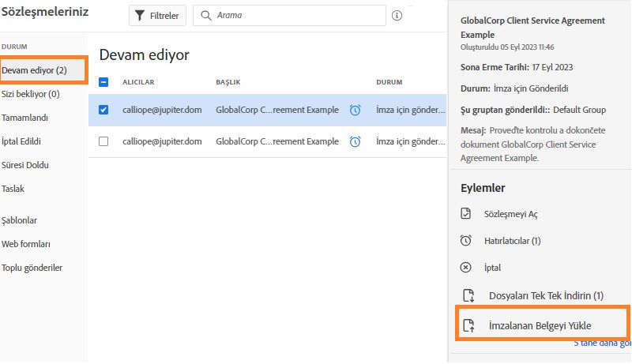The image size is (632, 364).
Task: Click the Sözleşmeyi Aç document icon
Action: 466,214
